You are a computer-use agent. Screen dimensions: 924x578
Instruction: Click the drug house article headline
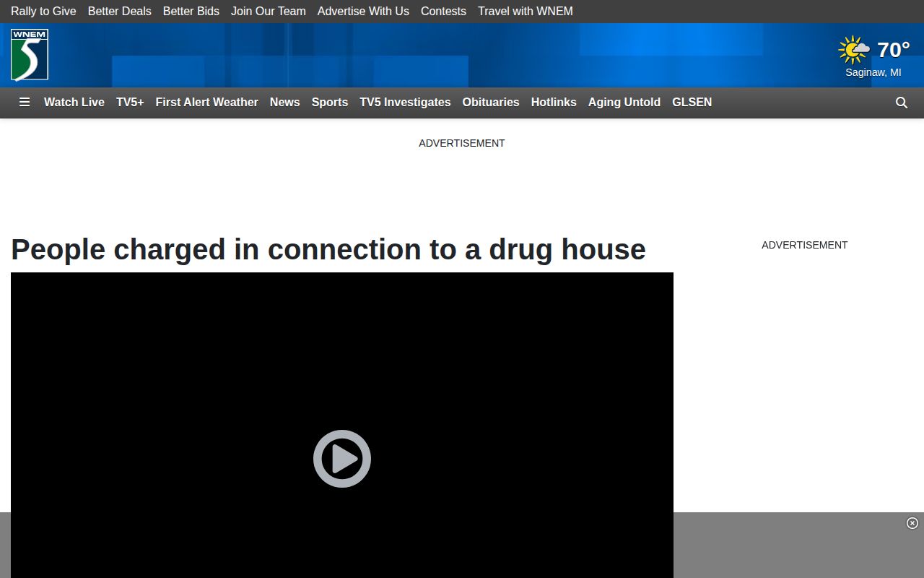tap(328, 250)
